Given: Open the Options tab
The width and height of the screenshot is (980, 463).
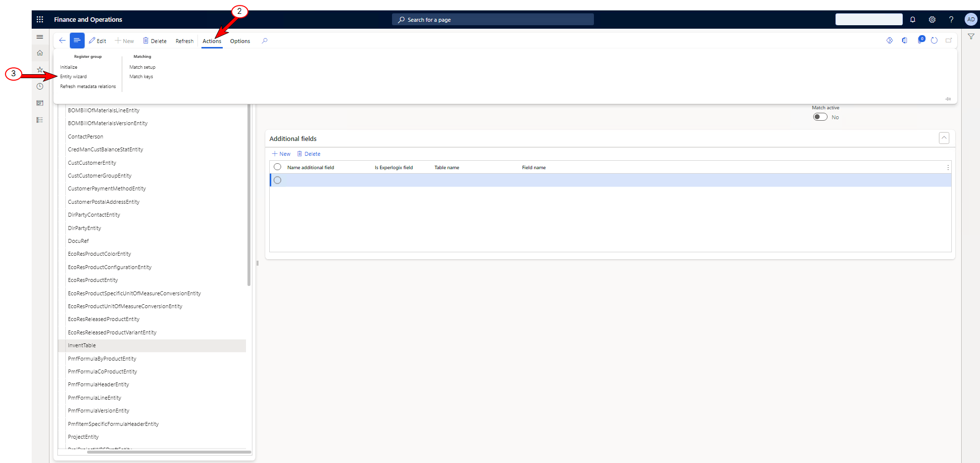Looking at the screenshot, I should tap(240, 41).
